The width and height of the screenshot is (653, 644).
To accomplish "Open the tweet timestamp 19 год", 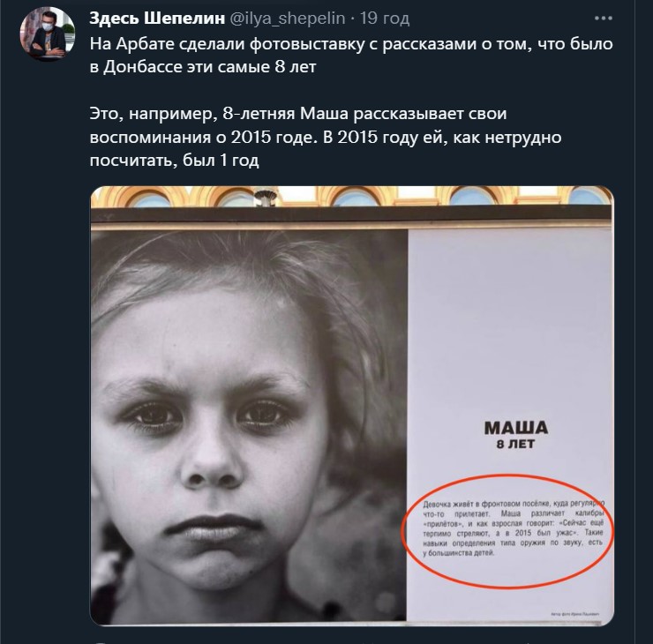I will pos(385,19).
